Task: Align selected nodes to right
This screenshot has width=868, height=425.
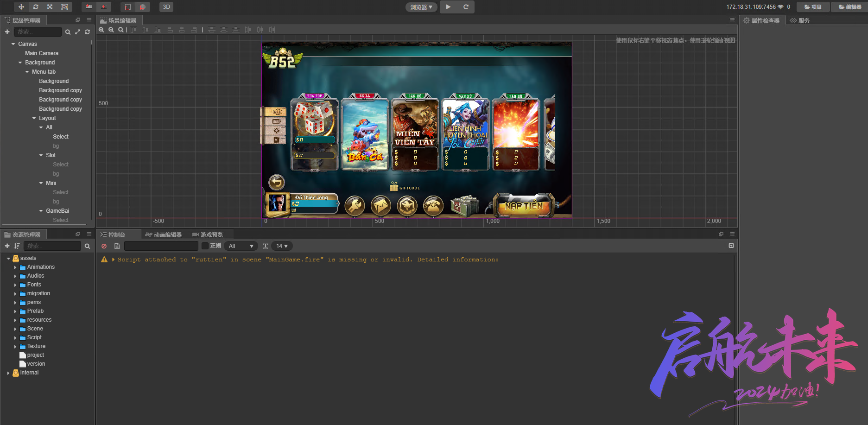Action: (x=194, y=30)
